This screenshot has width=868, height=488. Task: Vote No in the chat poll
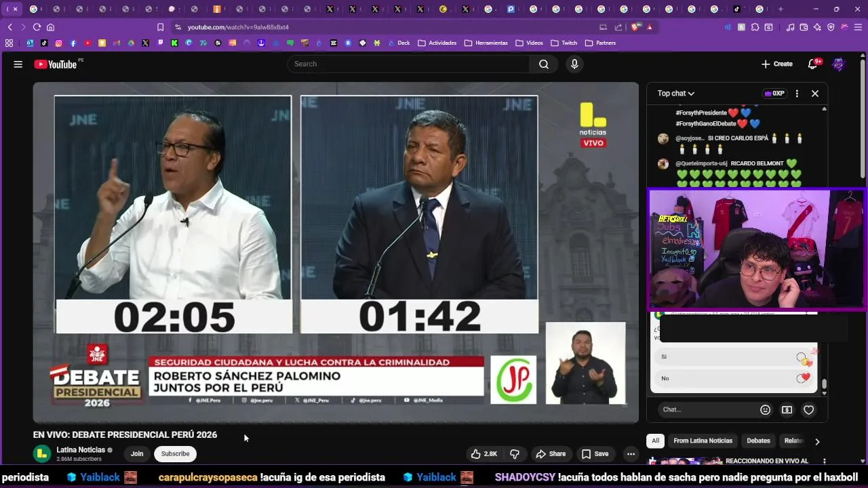point(734,378)
